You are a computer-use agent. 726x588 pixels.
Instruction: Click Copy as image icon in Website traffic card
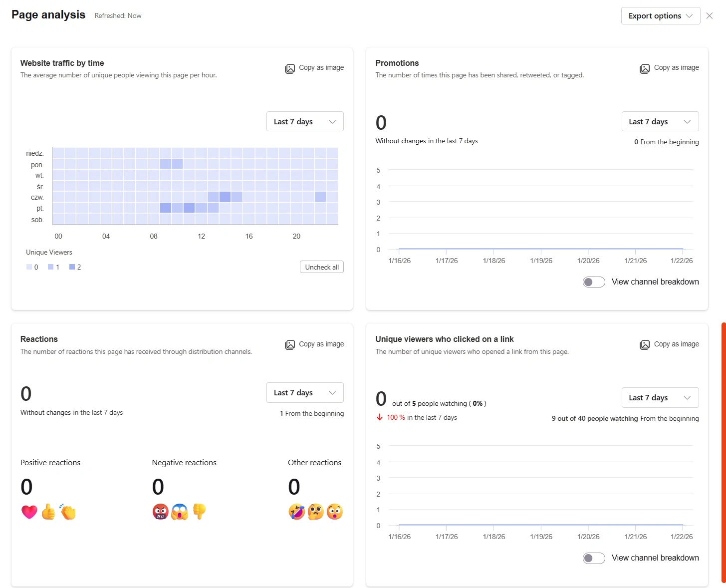289,68
